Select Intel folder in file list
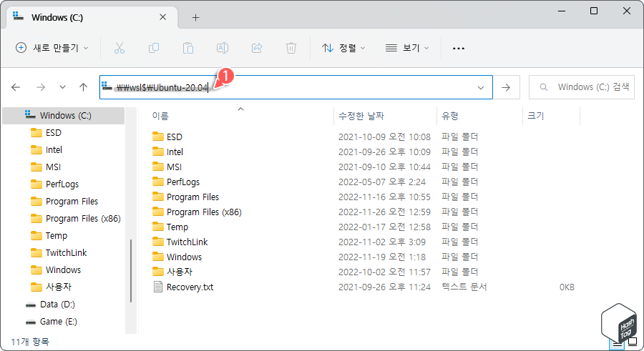This screenshot has width=644, height=351. coord(175,152)
